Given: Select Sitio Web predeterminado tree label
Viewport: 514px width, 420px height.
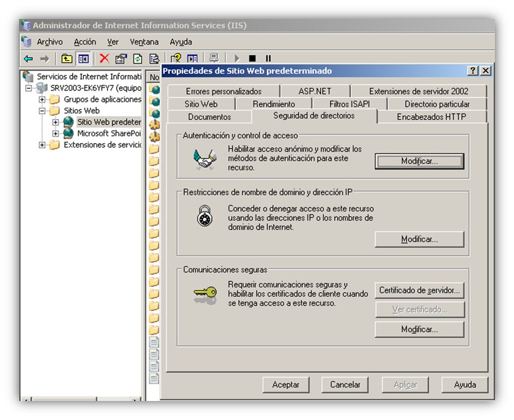Looking at the screenshot, I should point(109,122).
